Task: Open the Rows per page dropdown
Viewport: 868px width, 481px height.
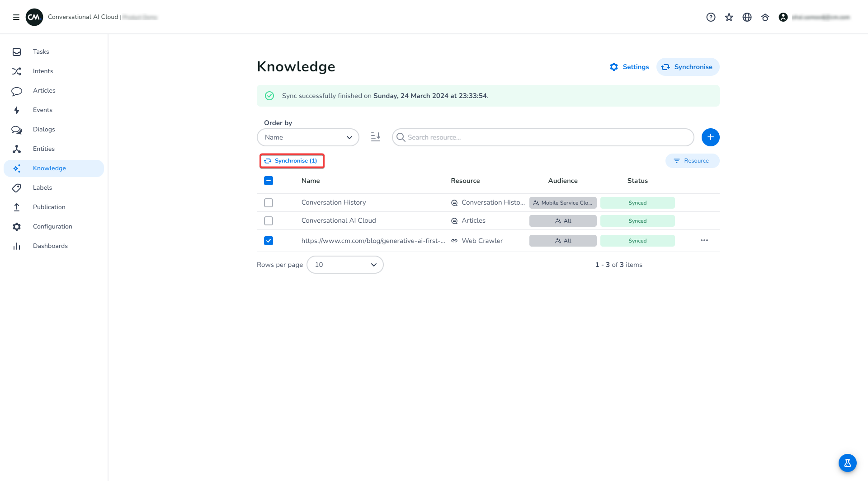Action: tap(345, 265)
